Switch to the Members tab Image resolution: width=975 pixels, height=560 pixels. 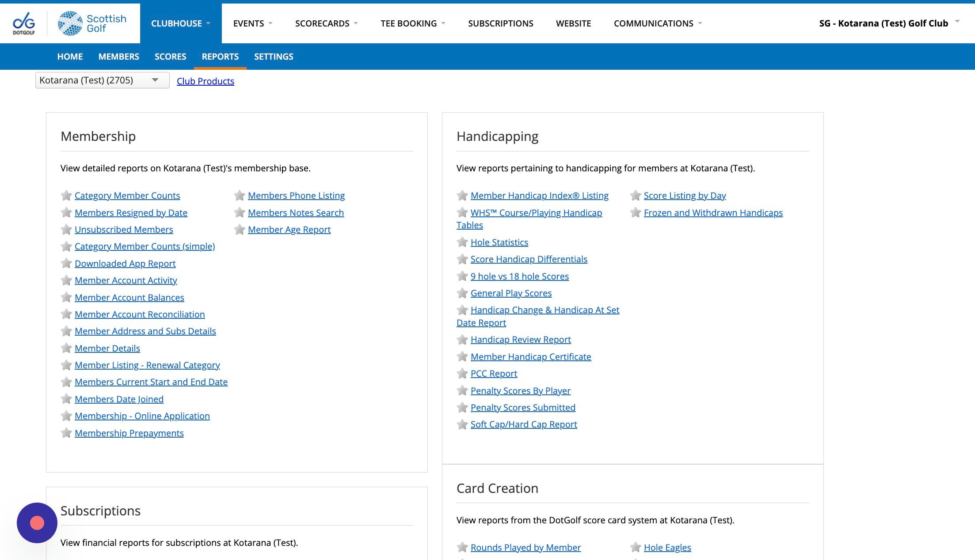(118, 57)
